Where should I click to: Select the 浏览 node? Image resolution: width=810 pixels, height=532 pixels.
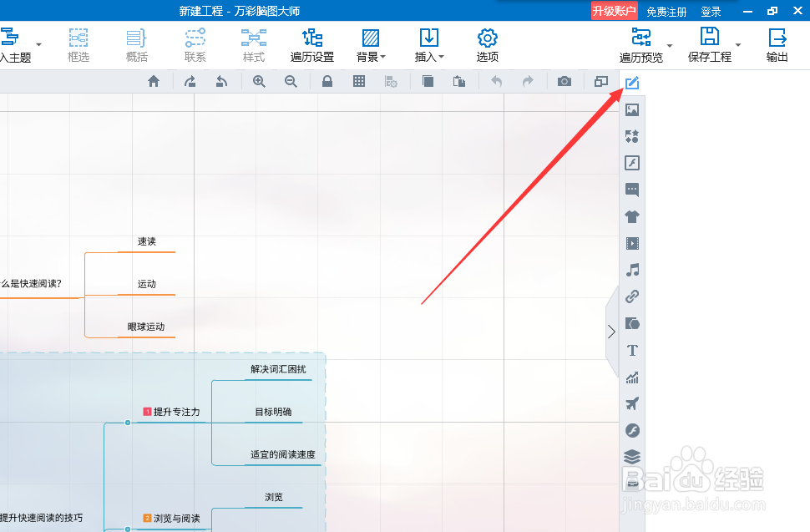[274, 498]
